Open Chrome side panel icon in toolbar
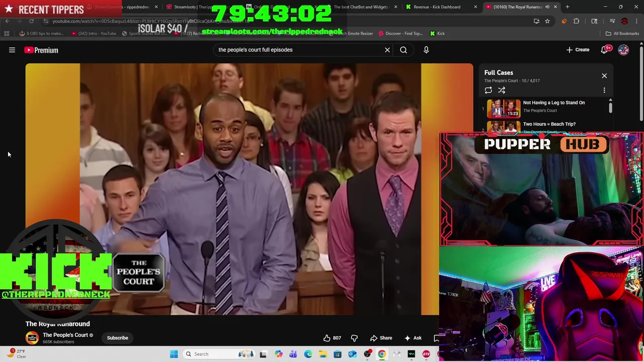 coord(594,21)
